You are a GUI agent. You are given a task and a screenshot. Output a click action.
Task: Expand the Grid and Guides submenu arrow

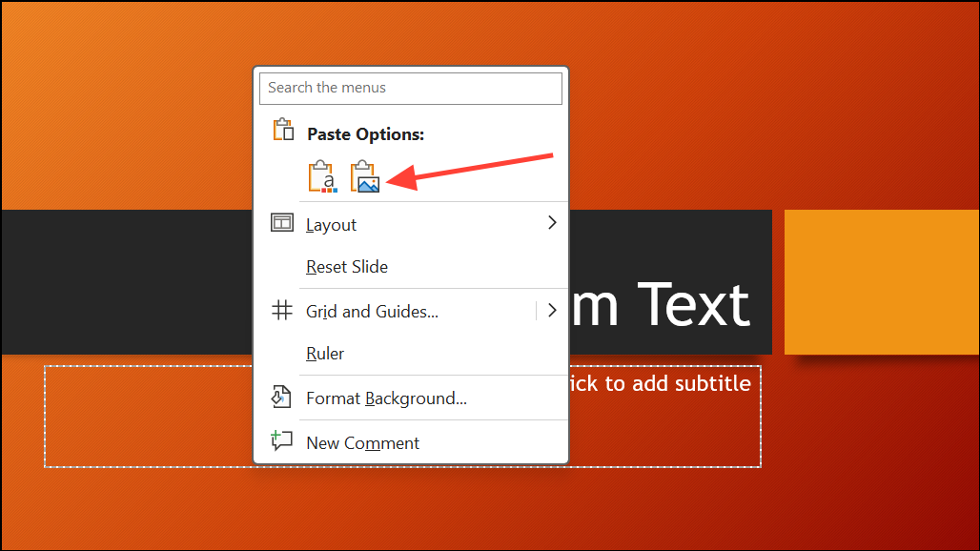[x=551, y=311]
